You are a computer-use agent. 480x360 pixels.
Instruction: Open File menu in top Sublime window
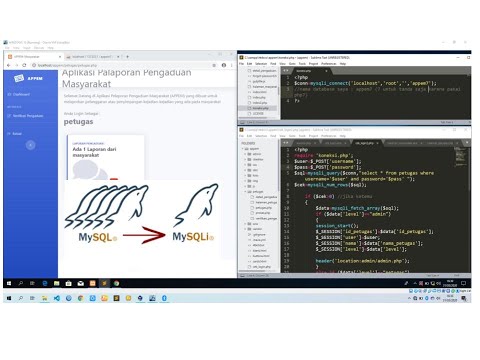pos(242,63)
